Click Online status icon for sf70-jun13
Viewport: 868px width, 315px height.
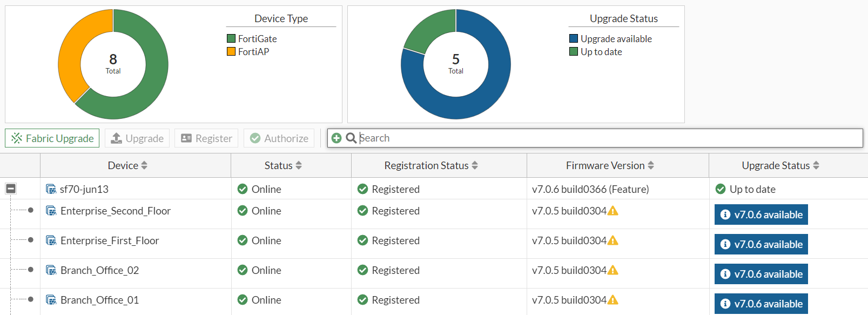pyautogui.click(x=243, y=189)
